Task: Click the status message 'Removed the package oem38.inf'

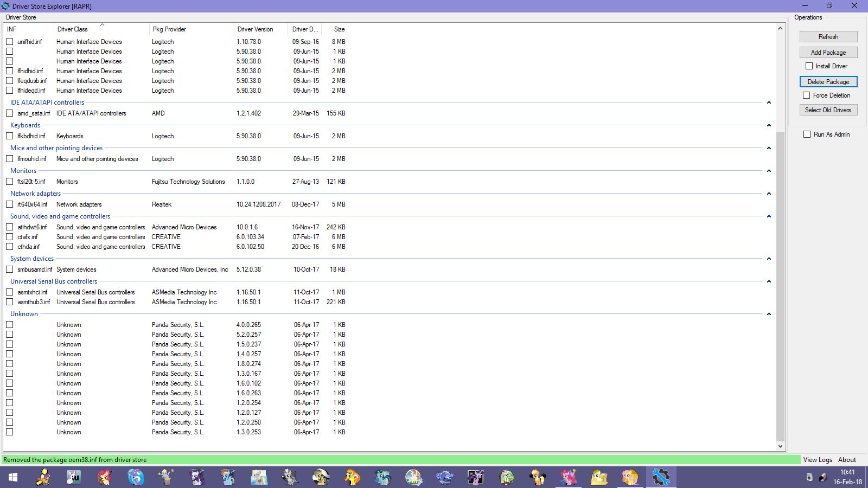Action: click(75, 460)
